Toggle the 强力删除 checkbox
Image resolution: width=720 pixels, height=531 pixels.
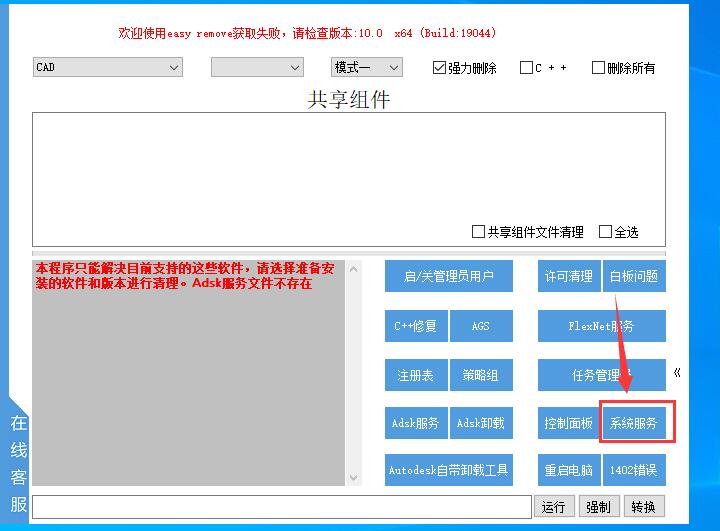point(439,68)
